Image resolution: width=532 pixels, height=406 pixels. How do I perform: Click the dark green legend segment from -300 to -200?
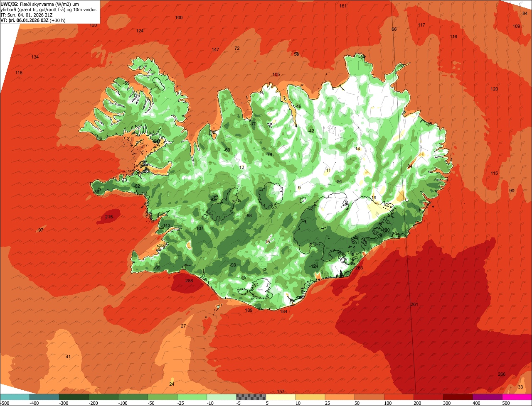(x=74, y=397)
